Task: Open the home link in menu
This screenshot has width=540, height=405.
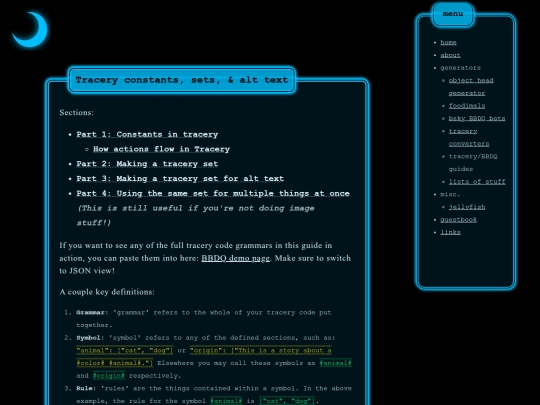Action: tap(448, 42)
